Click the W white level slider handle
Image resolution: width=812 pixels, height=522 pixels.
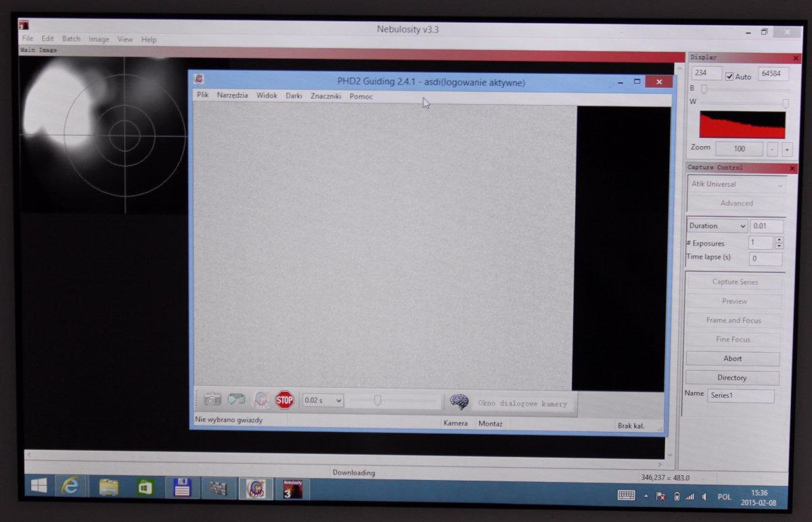[786, 104]
